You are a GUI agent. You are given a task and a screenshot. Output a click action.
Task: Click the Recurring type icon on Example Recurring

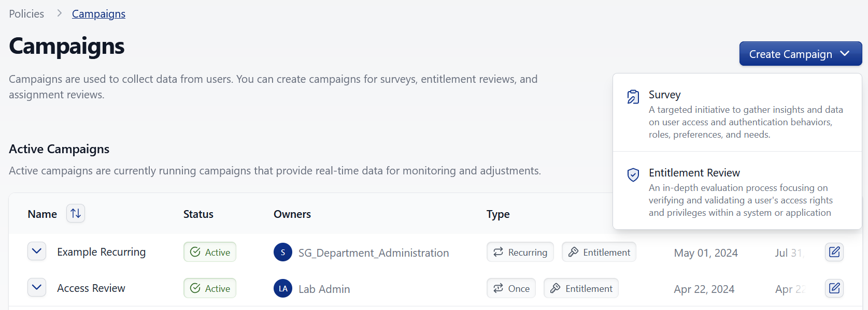[x=499, y=252]
